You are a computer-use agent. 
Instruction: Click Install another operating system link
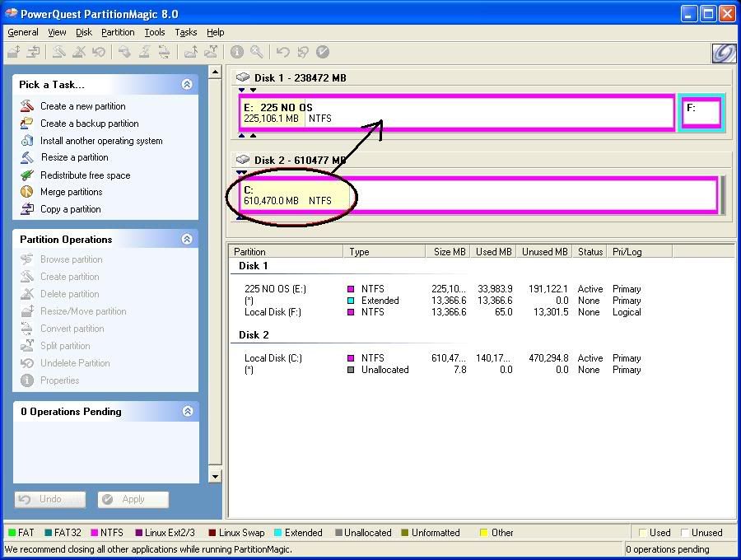coord(101,140)
